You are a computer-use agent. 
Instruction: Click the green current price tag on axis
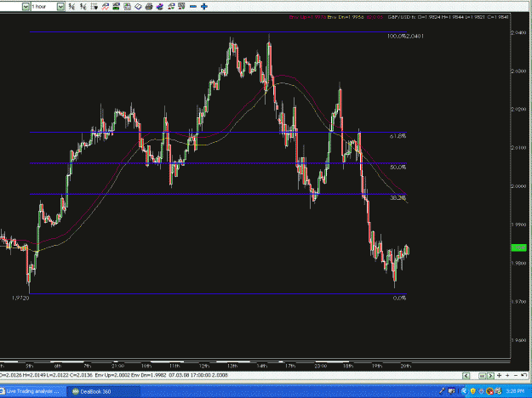coord(519,247)
